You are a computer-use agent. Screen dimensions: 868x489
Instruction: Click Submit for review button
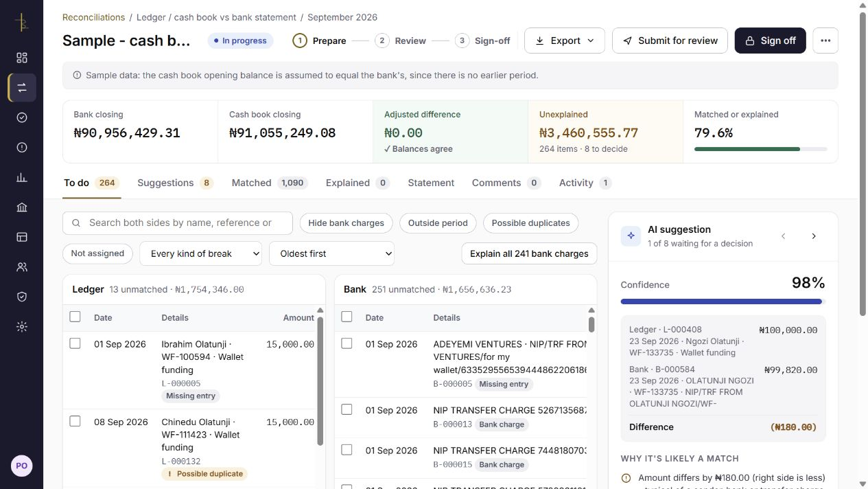670,41
